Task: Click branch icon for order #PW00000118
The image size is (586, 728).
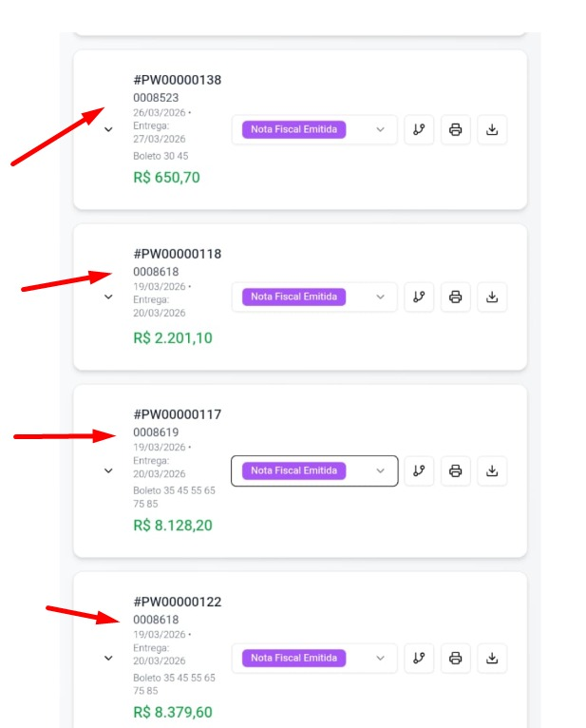Action: point(419,297)
